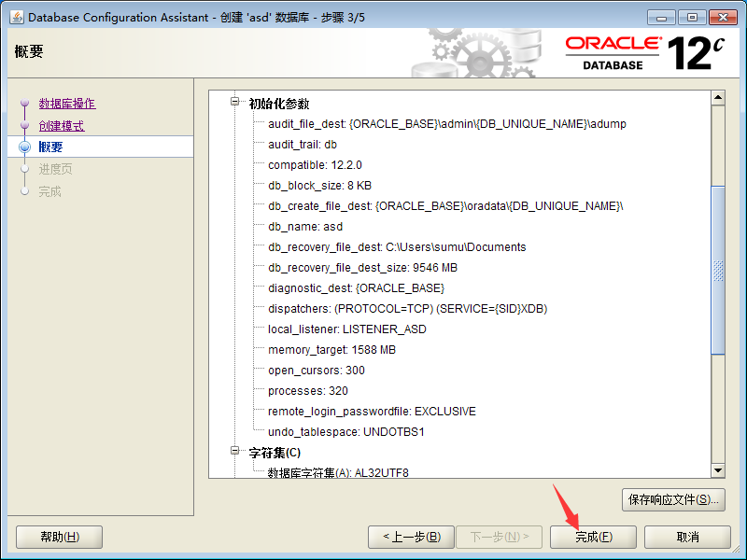The width and height of the screenshot is (747, 560).
Task: Select open_cursors: 300 row
Action: (x=317, y=370)
